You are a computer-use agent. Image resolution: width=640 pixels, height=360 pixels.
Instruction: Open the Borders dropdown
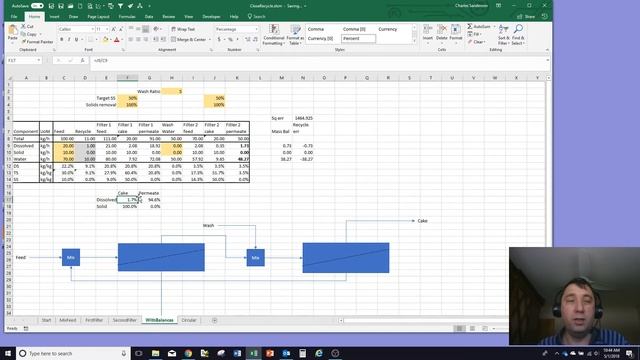coord(97,40)
